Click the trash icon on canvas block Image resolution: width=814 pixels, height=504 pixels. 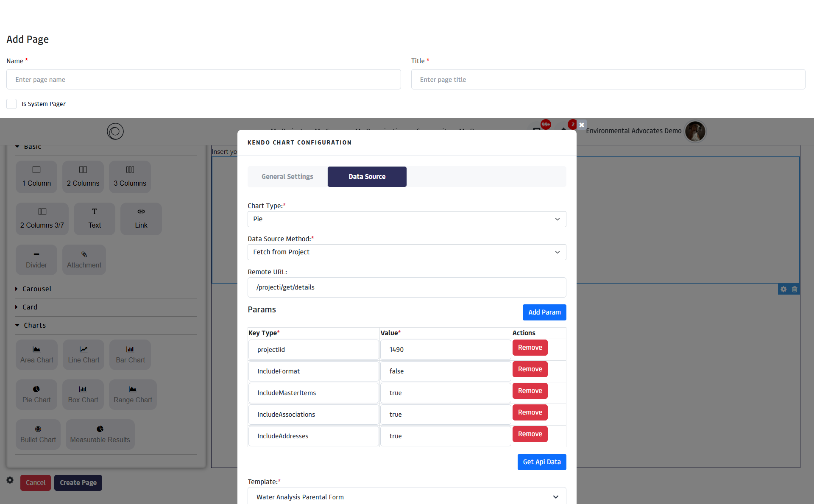click(794, 289)
